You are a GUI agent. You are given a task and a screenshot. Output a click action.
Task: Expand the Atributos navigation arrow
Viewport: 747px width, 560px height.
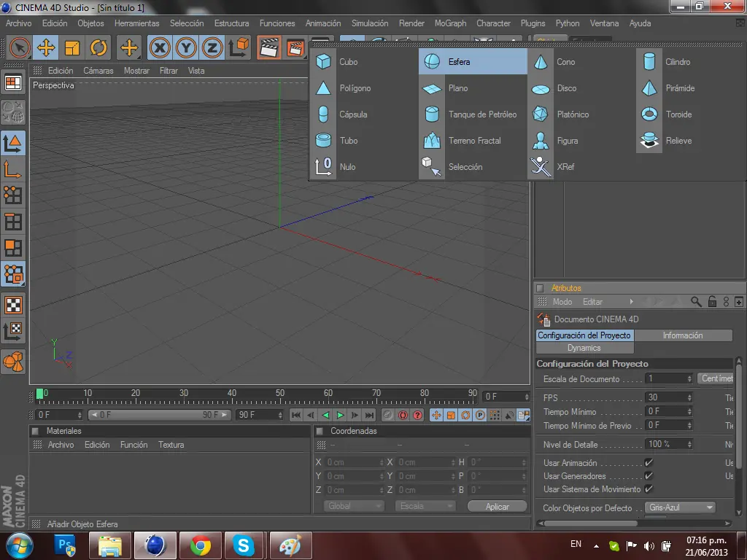coord(631,302)
